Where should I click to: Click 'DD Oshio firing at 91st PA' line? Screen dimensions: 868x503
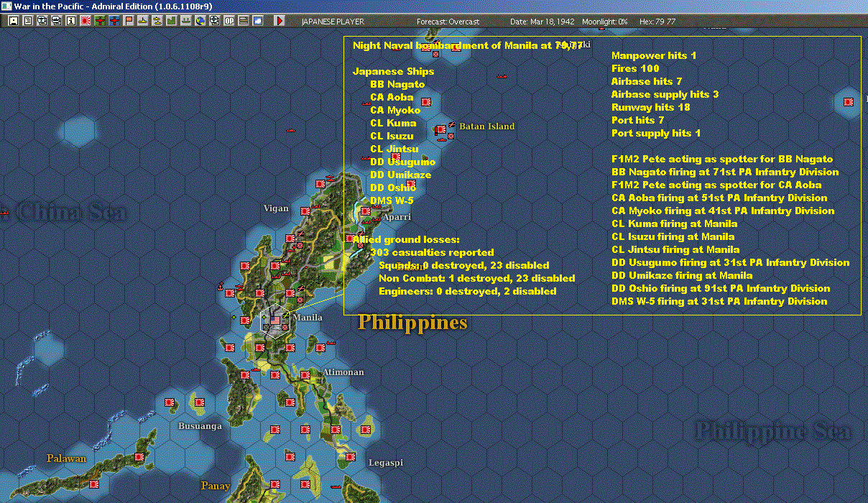[721, 288]
